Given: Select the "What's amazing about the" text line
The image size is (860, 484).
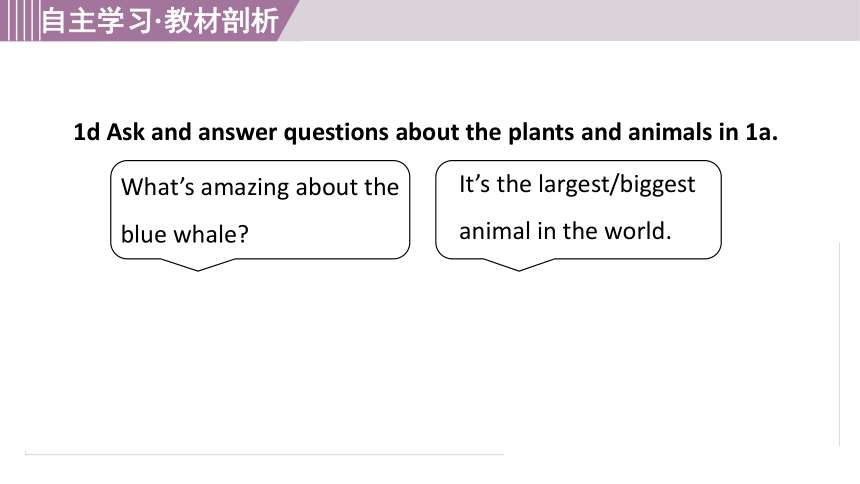Looking at the screenshot, I should [260, 188].
